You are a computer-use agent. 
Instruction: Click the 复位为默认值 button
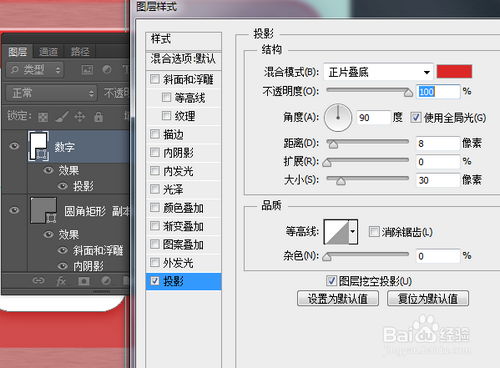(x=428, y=298)
